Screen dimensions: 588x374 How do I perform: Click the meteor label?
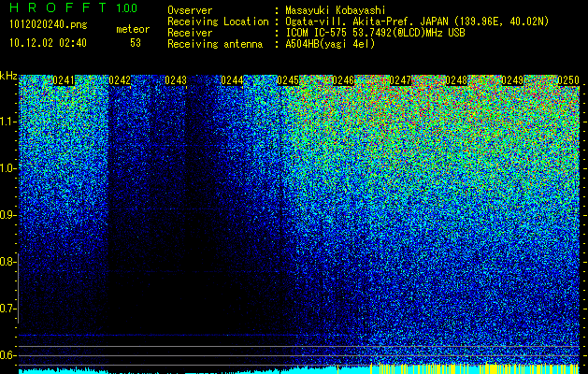[133, 29]
